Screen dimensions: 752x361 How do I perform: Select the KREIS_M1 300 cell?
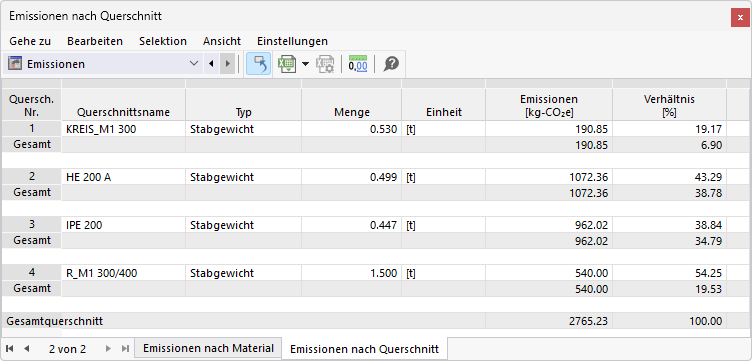pyautogui.click(x=124, y=128)
